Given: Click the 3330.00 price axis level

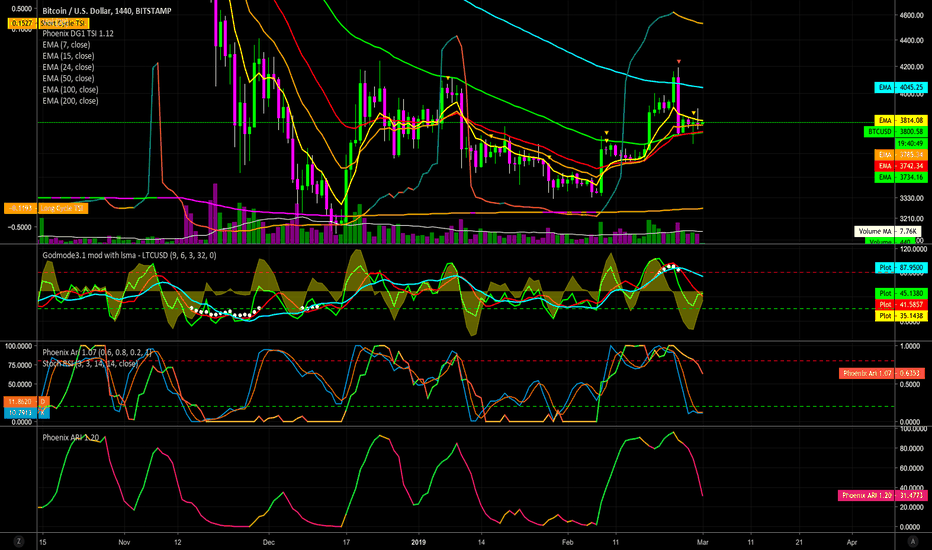Looking at the screenshot, I should (x=911, y=198).
